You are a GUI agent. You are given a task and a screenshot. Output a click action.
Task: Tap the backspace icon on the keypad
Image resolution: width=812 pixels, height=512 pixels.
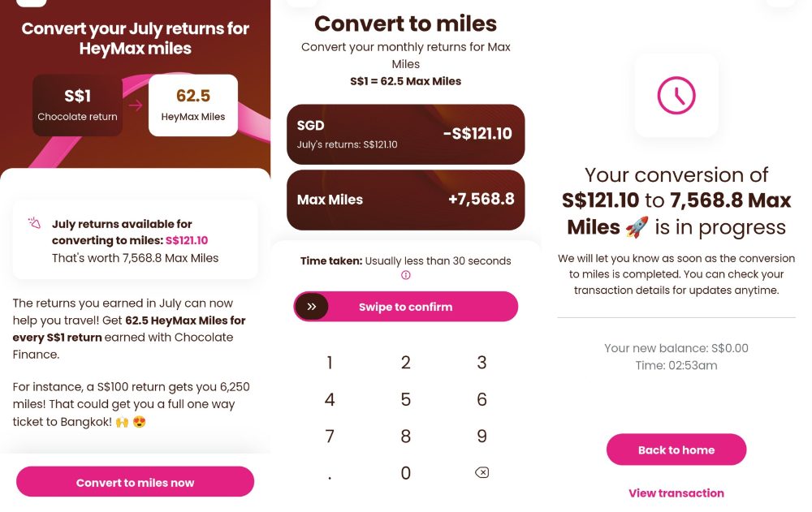point(482,472)
